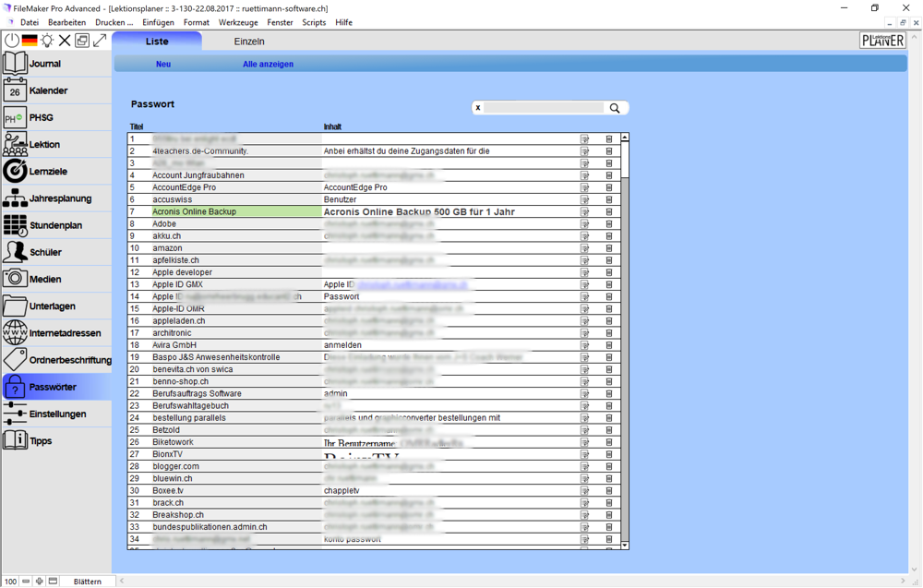Click delete icon for Avira GmbH row
This screenshot has height=588, width=923.
click(x=608, y=345)
